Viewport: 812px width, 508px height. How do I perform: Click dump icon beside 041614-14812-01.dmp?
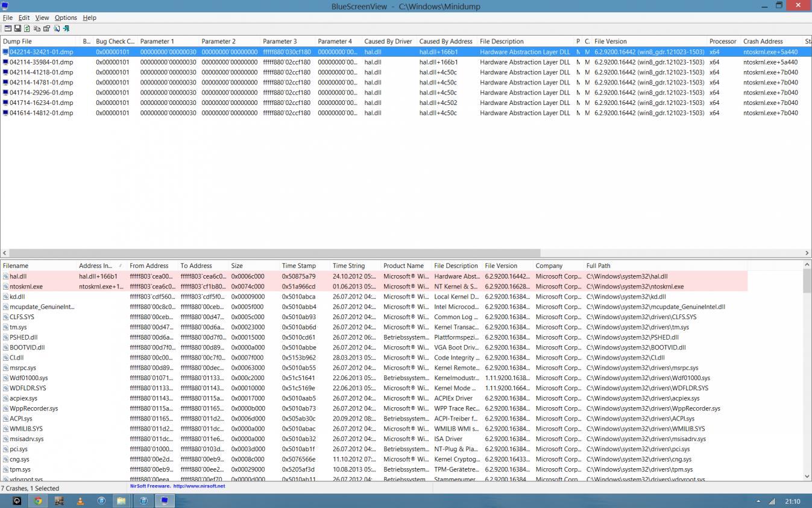click(x=5, y=113)
